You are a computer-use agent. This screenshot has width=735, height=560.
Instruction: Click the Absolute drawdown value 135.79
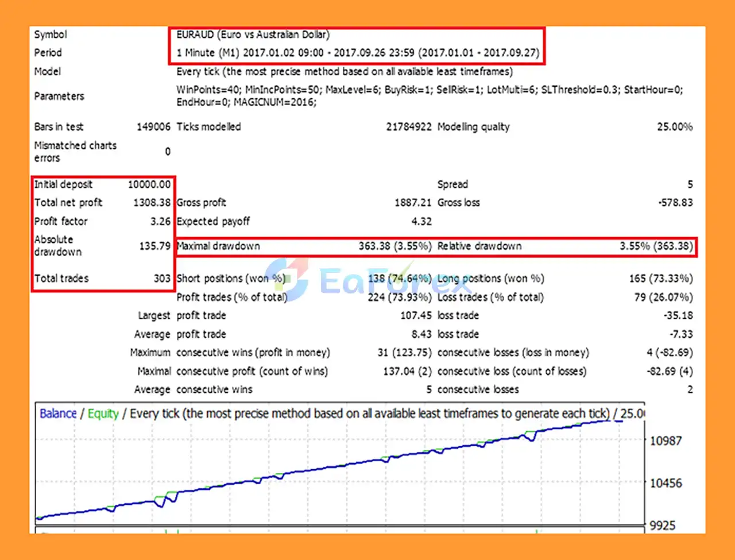click(x=154, y=246)
